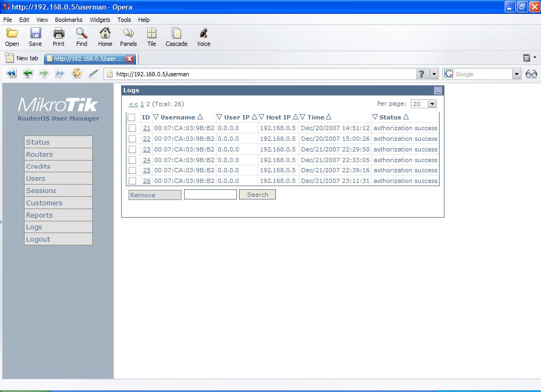Click the Open folder toolbar icon
The image size is (541, 392).
12,33
